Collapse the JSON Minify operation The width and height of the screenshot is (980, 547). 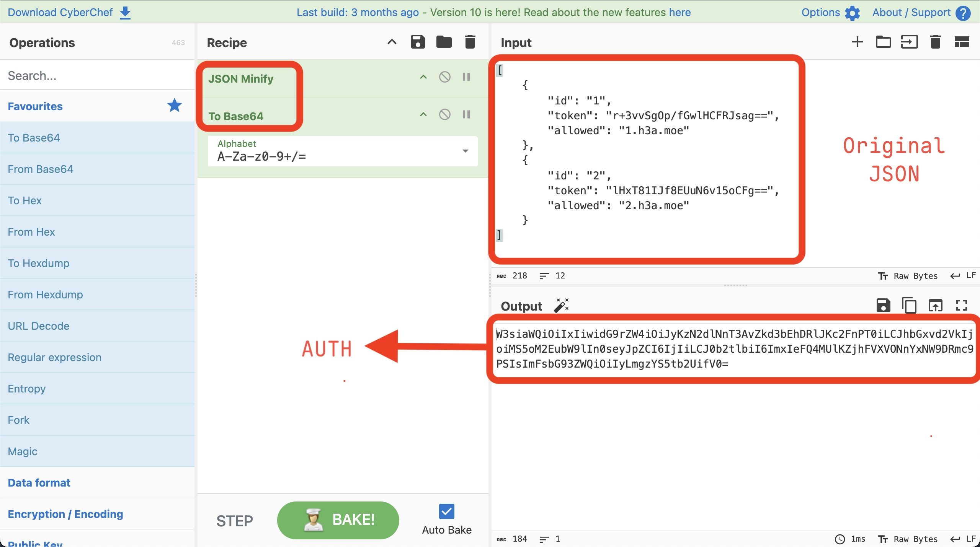click(x=423, y=77)
